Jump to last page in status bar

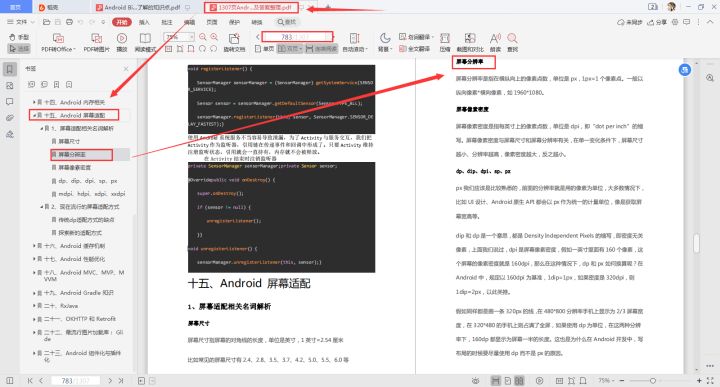point(121,381)
